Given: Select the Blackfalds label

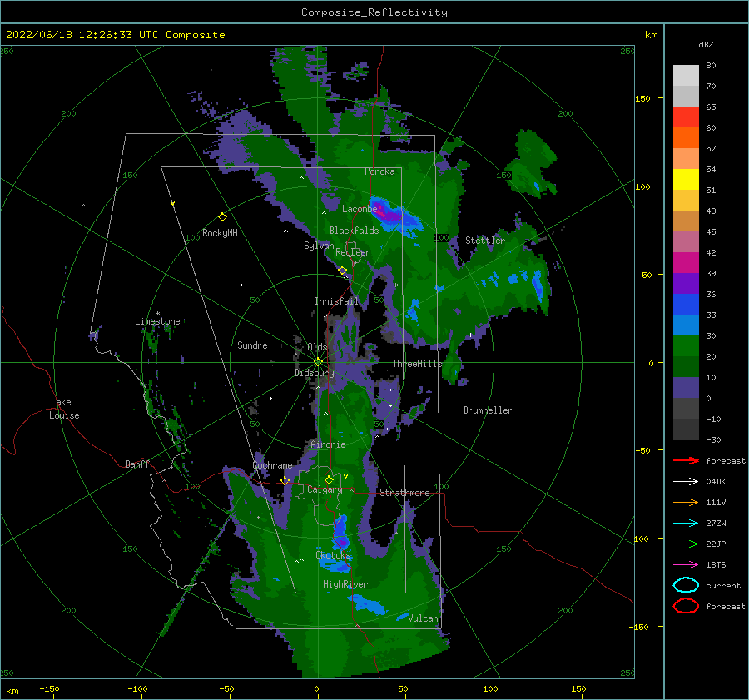Looking at the screenshot, I should click(354, 231).
